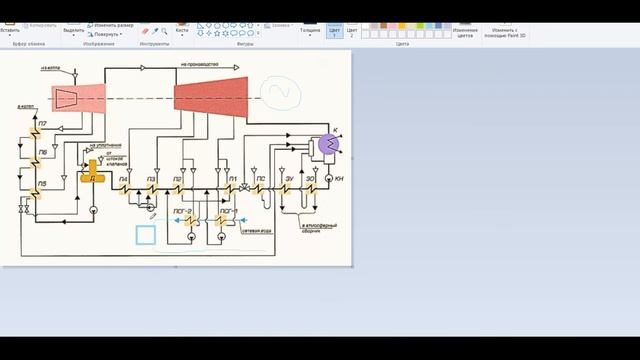Click the ЭУ label in diagram
Image resolution: width=640 pixels, height=360 pixels.
coord(289,179)
